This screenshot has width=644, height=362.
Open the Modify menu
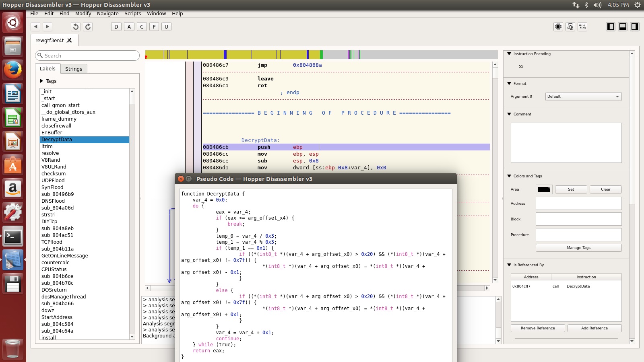83,13
